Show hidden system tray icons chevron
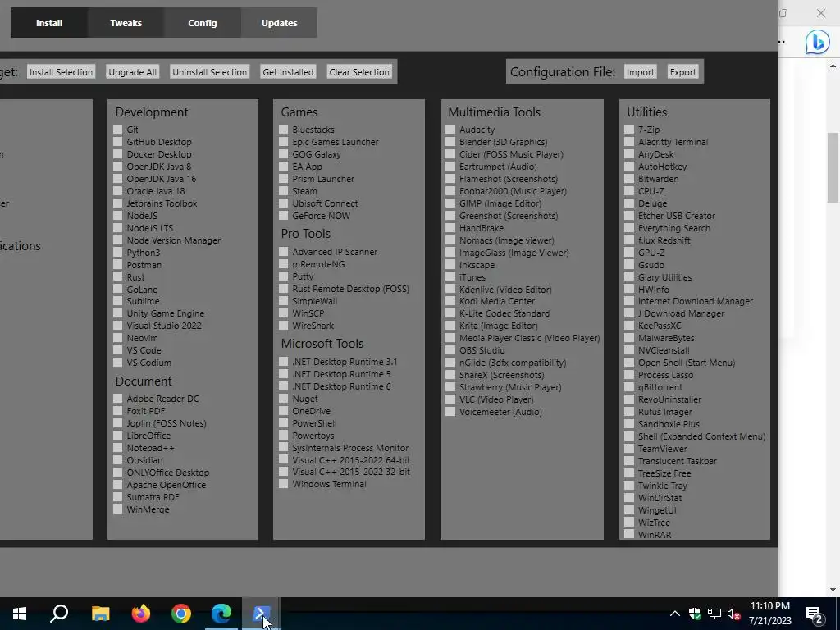 coord(675,614)
